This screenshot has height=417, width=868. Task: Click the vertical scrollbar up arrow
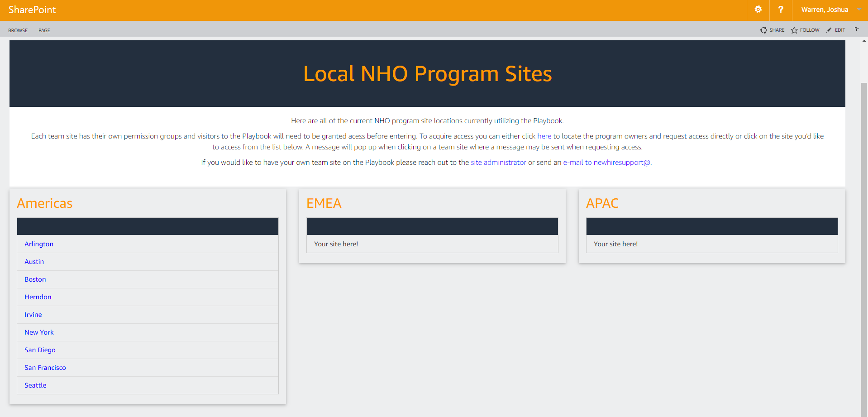pos(864,41)
